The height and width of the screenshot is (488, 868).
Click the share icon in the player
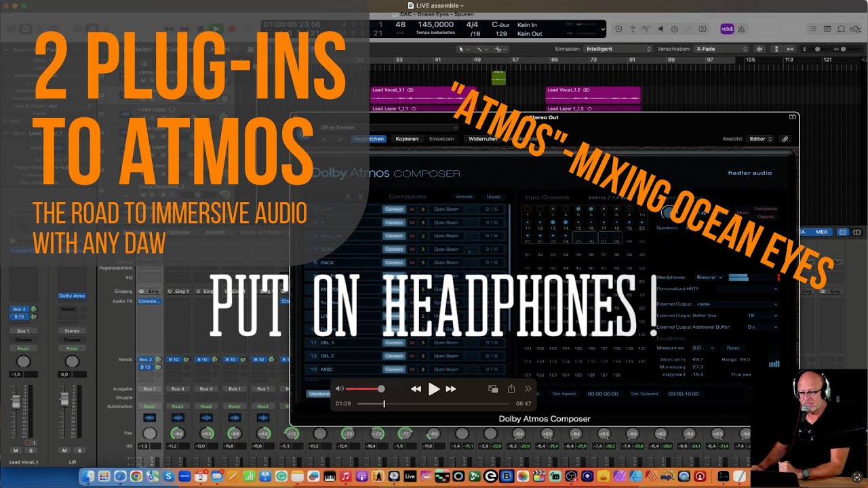pyautogui.click(x=511, y=389)
